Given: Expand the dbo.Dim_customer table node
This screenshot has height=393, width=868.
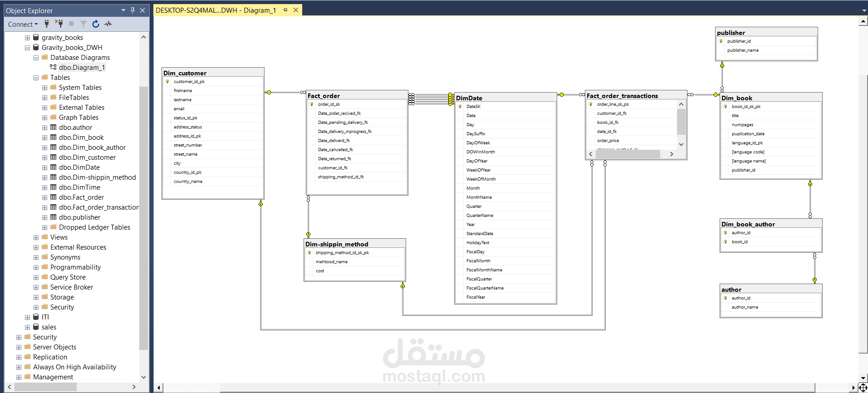Looking at the screenshot, I should [44, 157].
